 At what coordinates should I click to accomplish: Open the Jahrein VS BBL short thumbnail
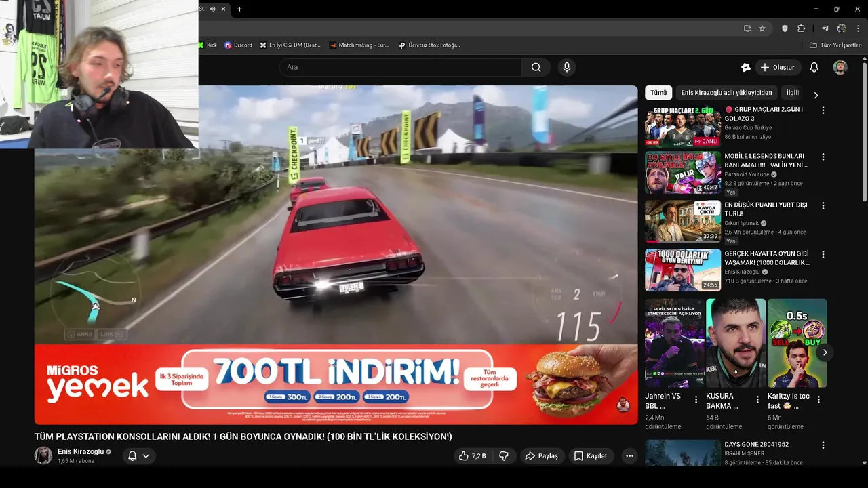click(x=675, y=343)
